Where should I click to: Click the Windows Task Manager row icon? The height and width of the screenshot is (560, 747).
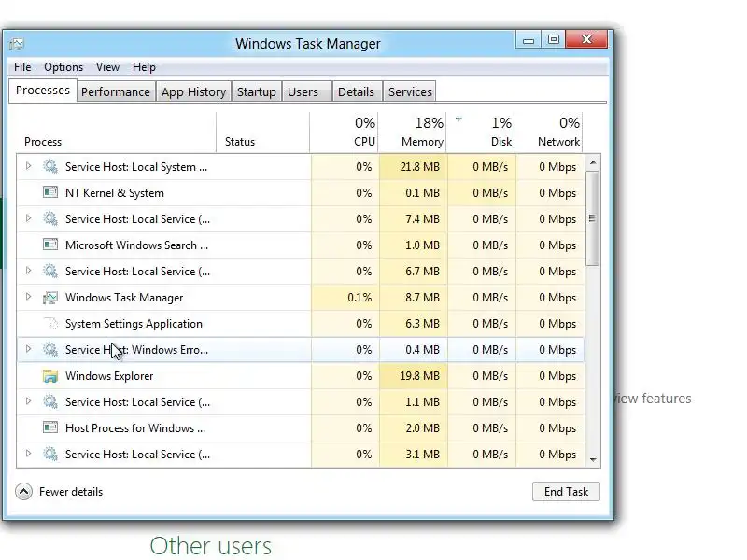click(50, 297)
